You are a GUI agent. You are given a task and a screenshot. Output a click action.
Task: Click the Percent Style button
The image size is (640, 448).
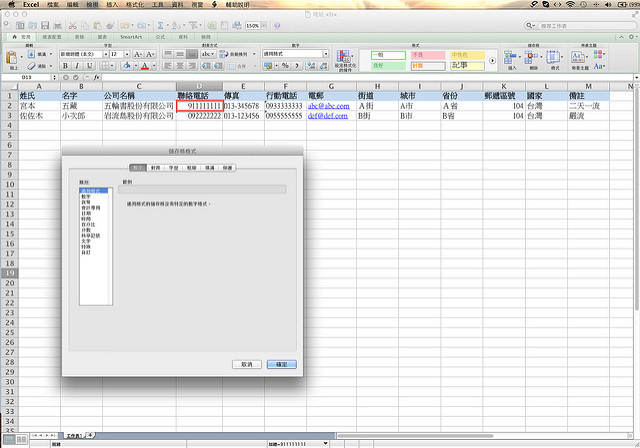pos(285,66)
